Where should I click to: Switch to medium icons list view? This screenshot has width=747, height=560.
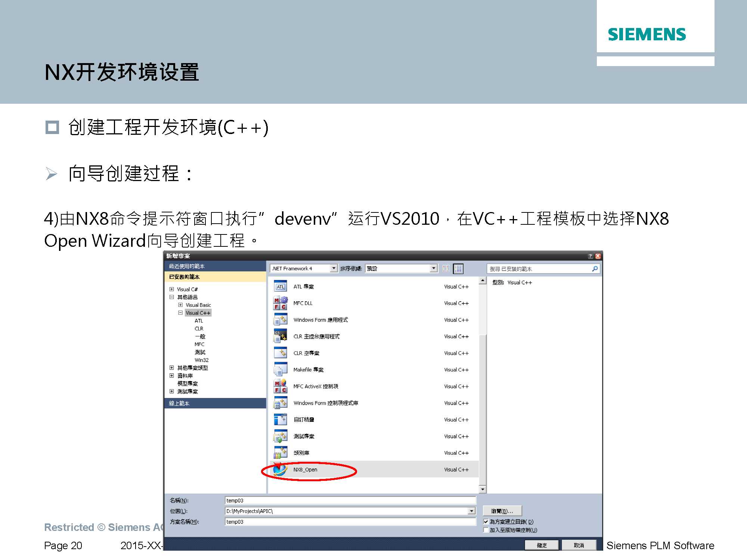(x=458, y=268)
